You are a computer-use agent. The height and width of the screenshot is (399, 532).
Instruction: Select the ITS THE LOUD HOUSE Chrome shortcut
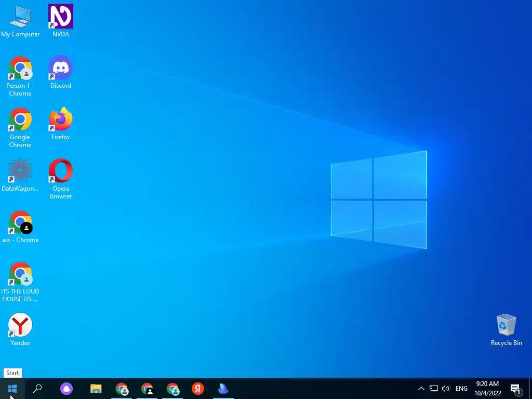[20, 282]
